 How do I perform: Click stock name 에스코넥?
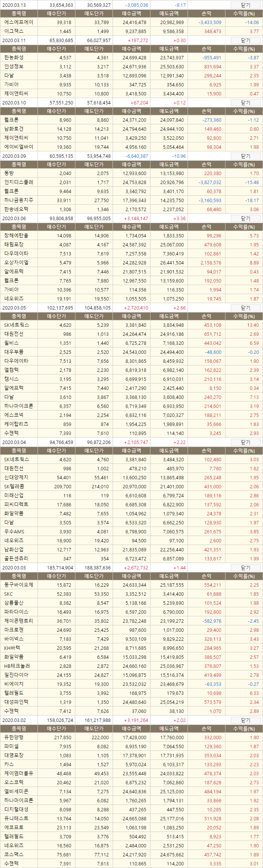pyautogui.click(x=14, y=415)
